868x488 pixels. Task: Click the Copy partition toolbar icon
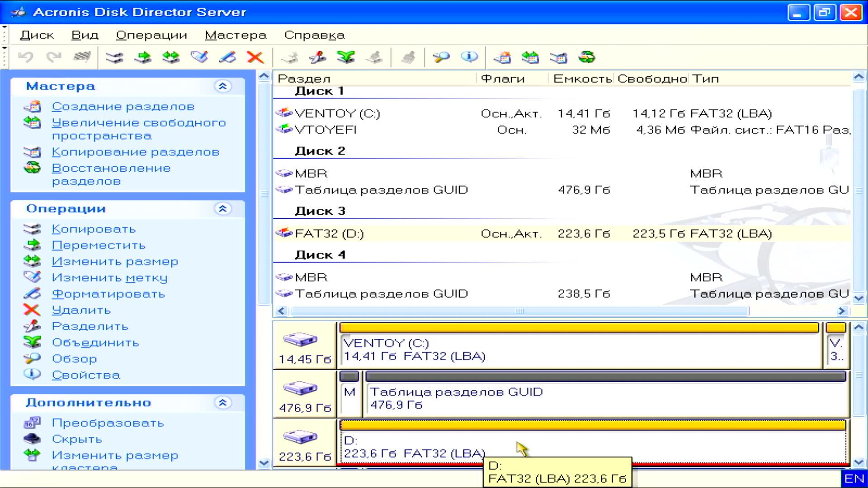click(x=114, y=57)
